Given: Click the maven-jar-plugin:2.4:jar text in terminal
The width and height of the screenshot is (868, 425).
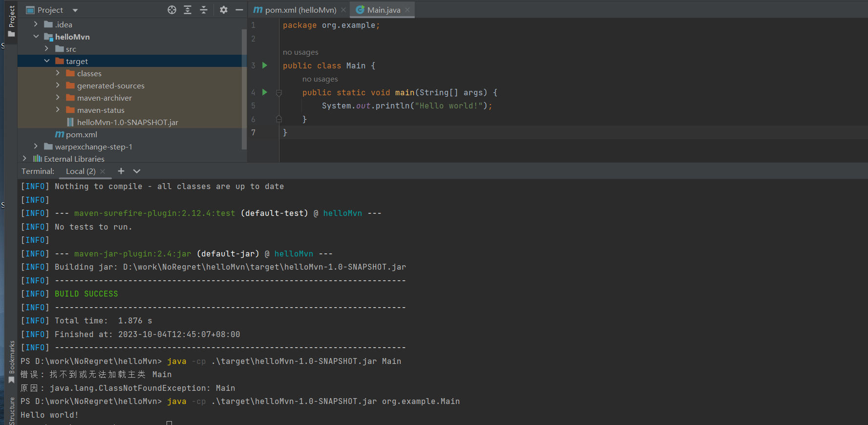Looking at the screenshot, I should pyautogui.click(x=133, y=254).
